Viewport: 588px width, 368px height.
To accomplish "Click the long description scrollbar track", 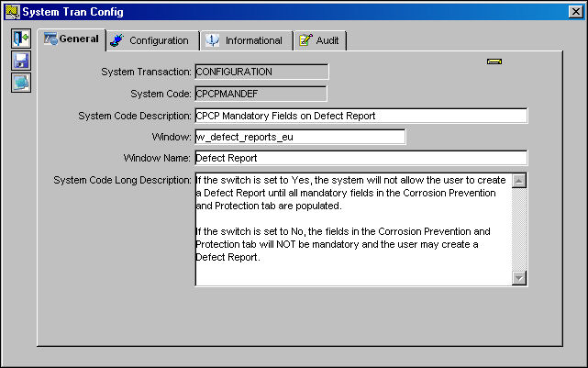I will pyautogui.click(x=519, y=229).
